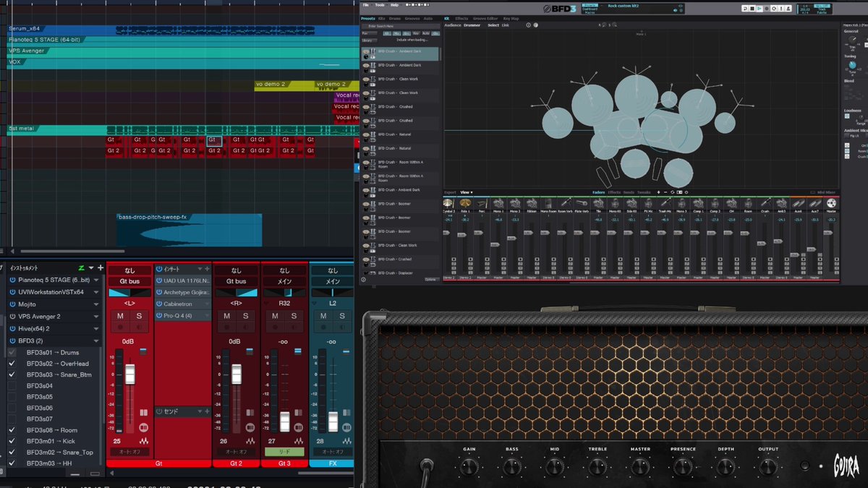The image size is (868, 488).
Task: Open Gt bus output selector on Gt channel
Action: (130, 281)
